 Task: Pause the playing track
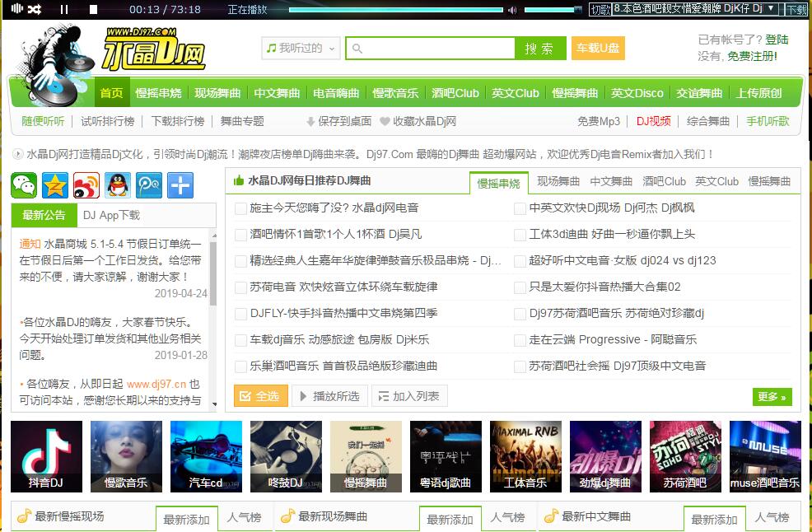point(64,9)
